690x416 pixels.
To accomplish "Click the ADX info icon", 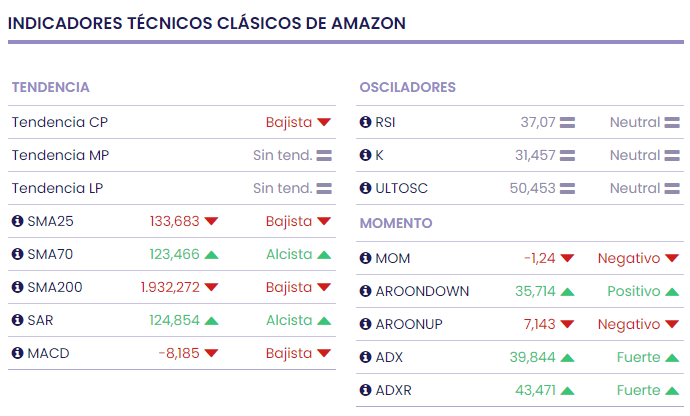I will point(365,358).
